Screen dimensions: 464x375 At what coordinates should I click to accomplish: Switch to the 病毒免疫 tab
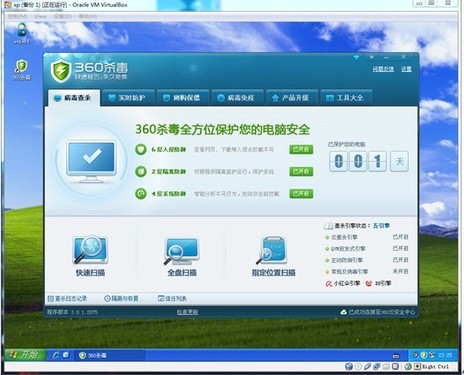click(237, 98)
